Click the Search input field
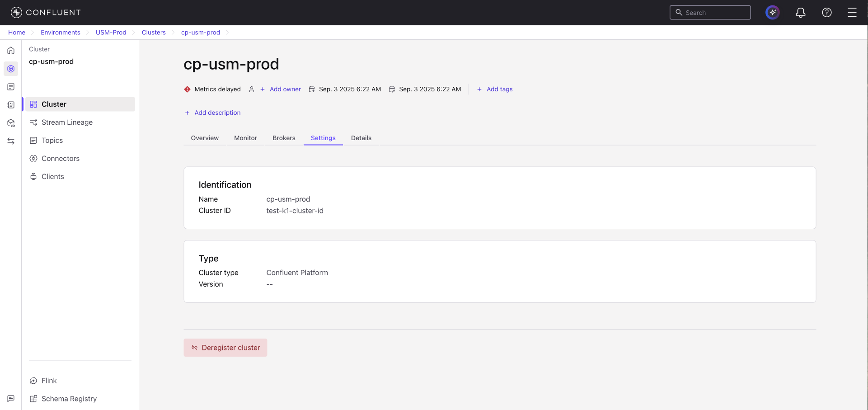868x410 pixels. (x=710, y=13)
